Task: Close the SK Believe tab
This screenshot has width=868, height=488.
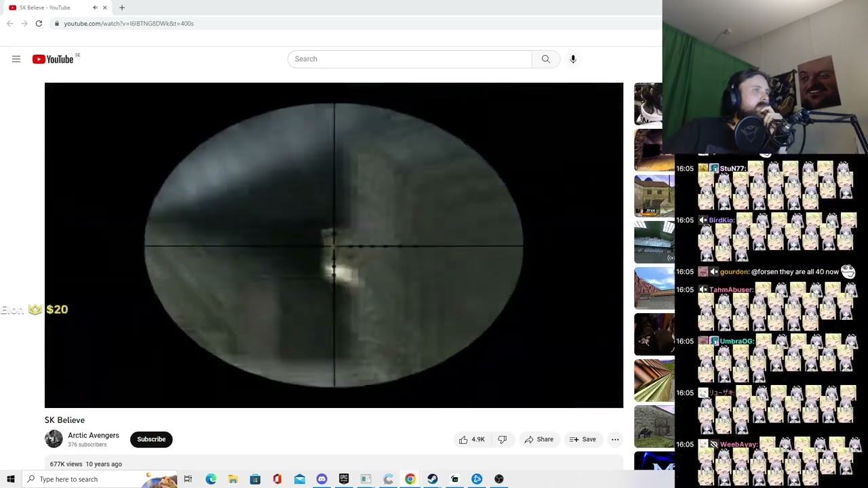Action: click(x=105, y=7)
